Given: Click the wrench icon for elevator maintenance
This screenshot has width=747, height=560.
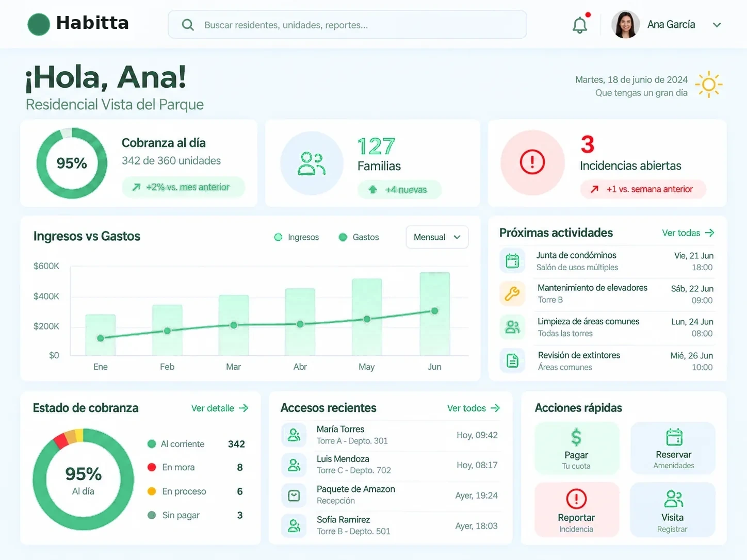Looking at the screenshot, I should coord(512,293).
